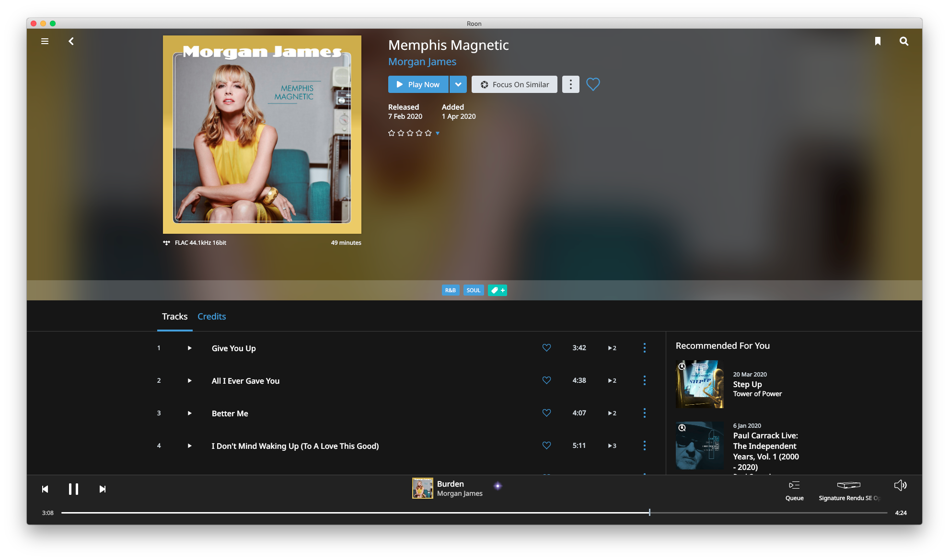
Task: Favorite Better Me track heart
Action: 546,413
